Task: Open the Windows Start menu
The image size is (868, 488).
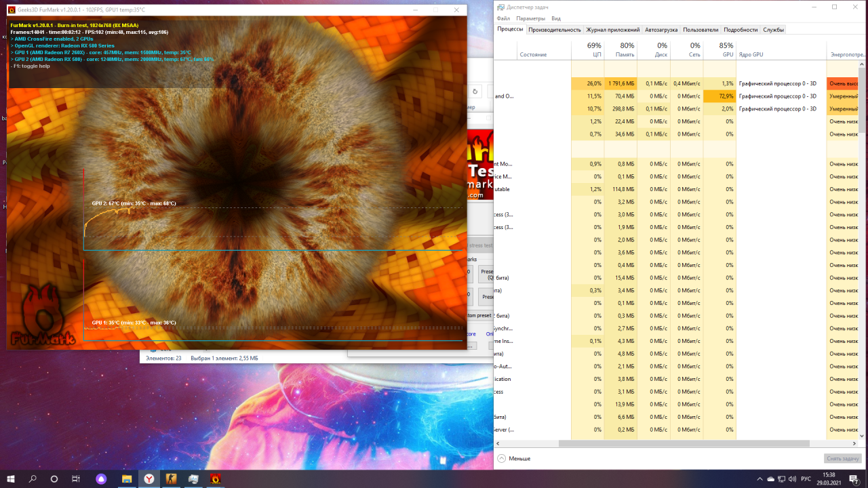Action: [x=11, y=479]
